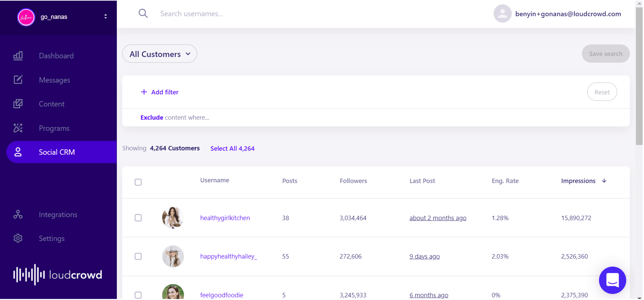Click the vertical page scrollbar

(639, 75)
